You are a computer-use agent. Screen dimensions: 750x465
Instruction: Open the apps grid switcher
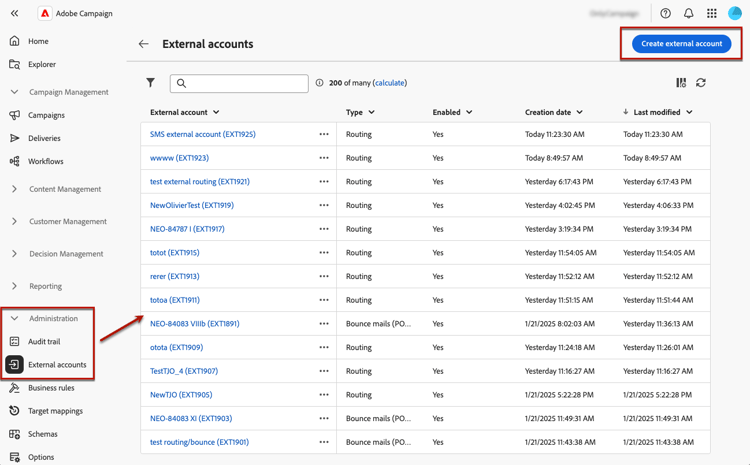pos(711,14)
